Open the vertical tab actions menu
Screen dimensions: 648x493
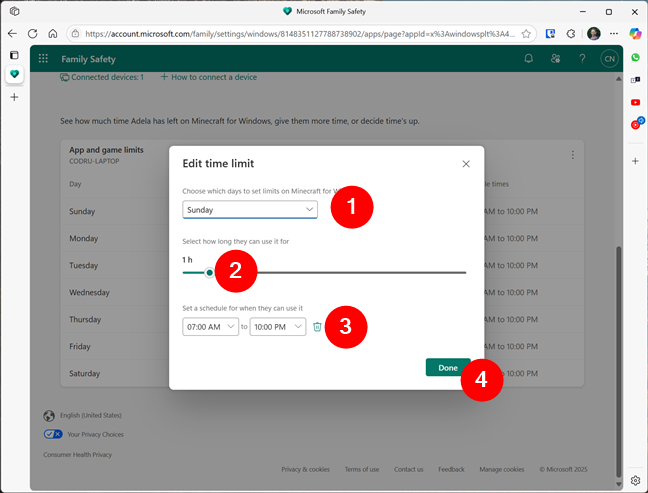[x=14, y=55]
